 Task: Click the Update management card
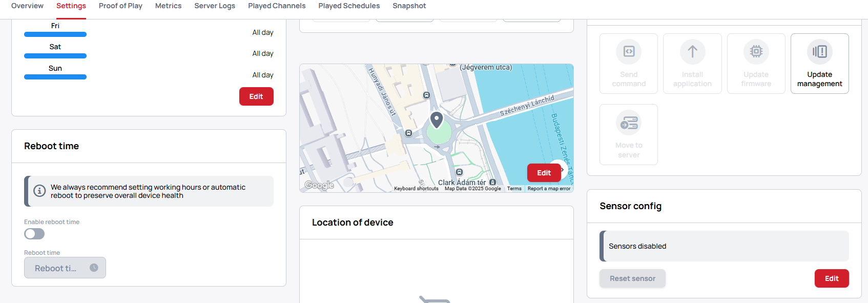pos(820,64)
